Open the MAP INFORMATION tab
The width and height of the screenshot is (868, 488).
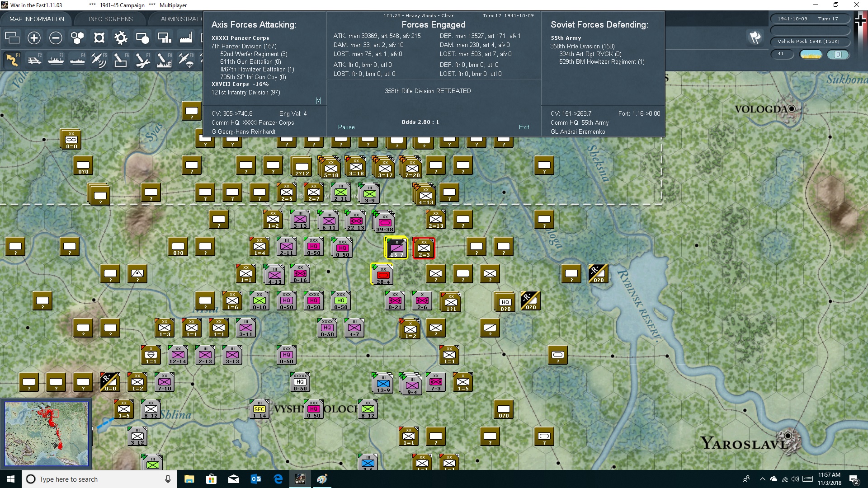[x=37, y=19]
